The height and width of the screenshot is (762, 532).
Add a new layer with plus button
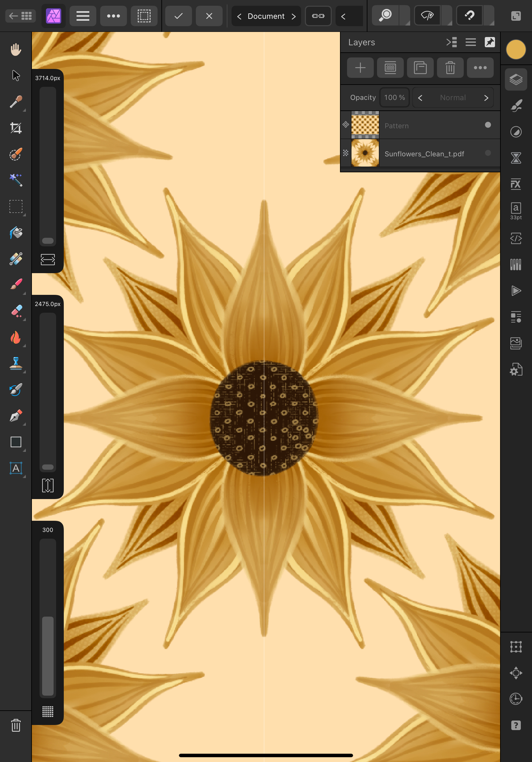pyautogui.click(x=360, y=68)
